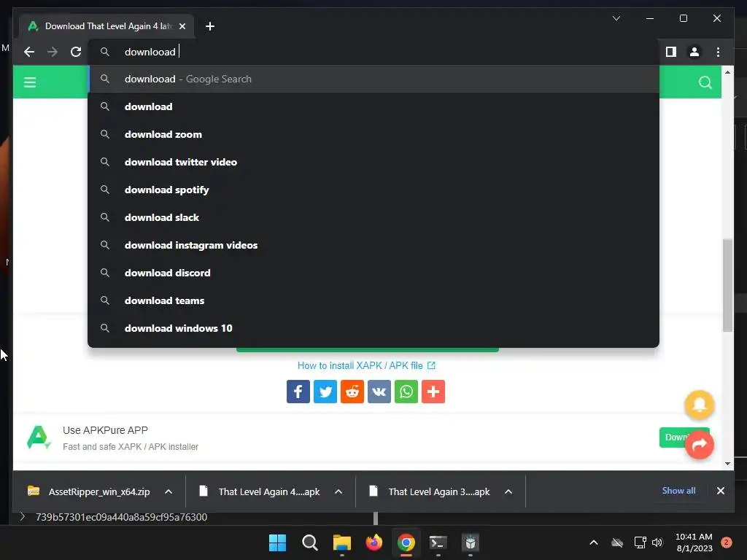Share the page on Reddit
This screenshot has width=747, height=560.
coord(352,392)
